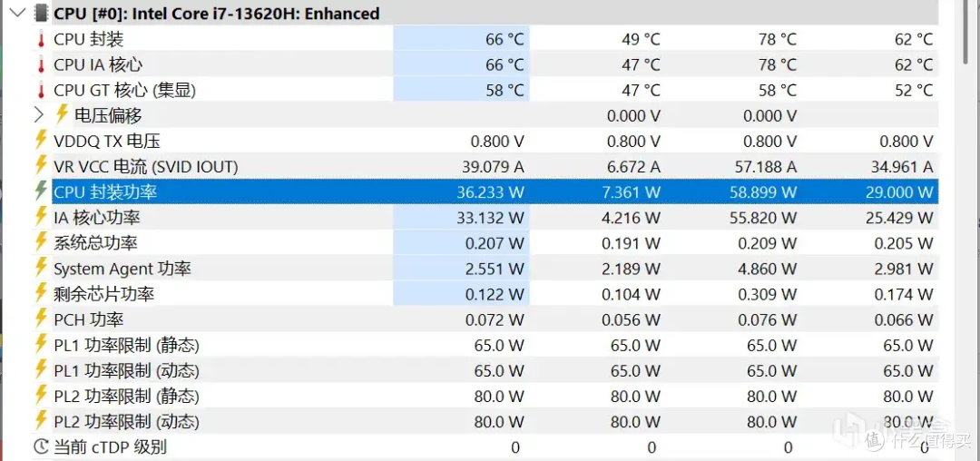Click the 2.551 W System Agent value
Image resolution: width=980 pixels, height=461 pixels.
point(495,269)
